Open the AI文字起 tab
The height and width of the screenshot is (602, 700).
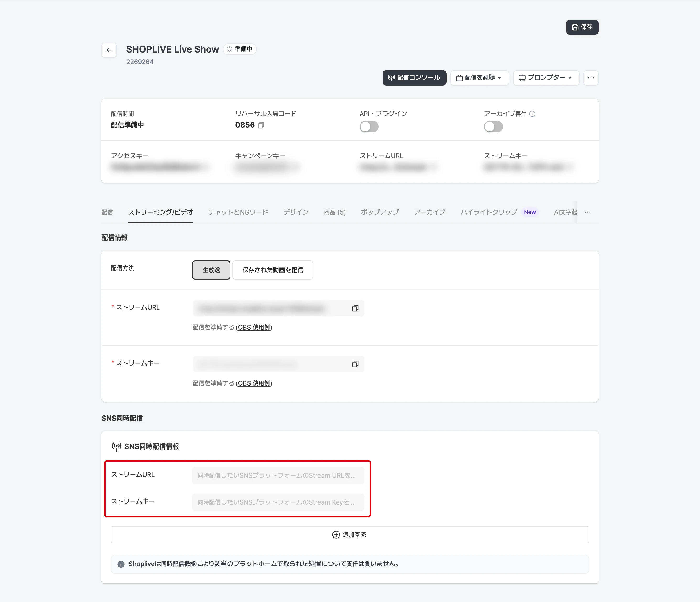tap(565, 212)
